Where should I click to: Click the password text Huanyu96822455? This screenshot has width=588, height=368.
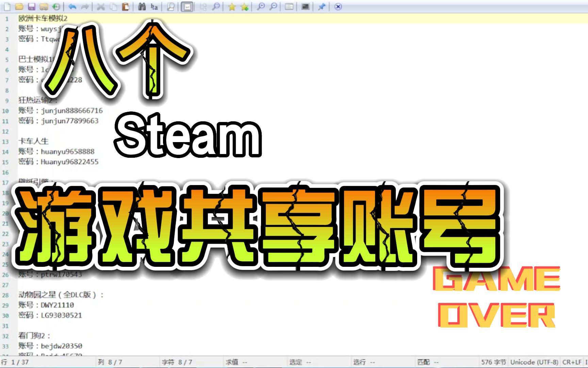click(x=70, y=162)
